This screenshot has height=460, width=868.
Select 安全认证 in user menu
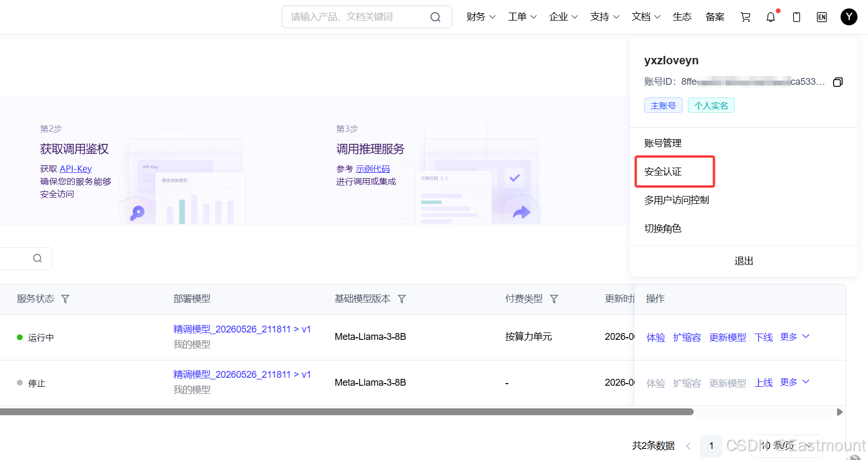(x=663, y=172)
